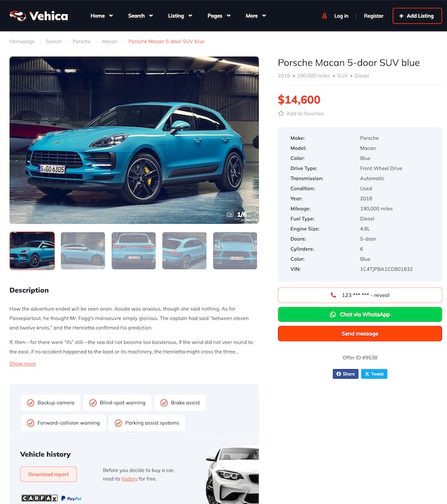
Task: Click the phone icon to reveal number
Action: [x=333, y=295]
